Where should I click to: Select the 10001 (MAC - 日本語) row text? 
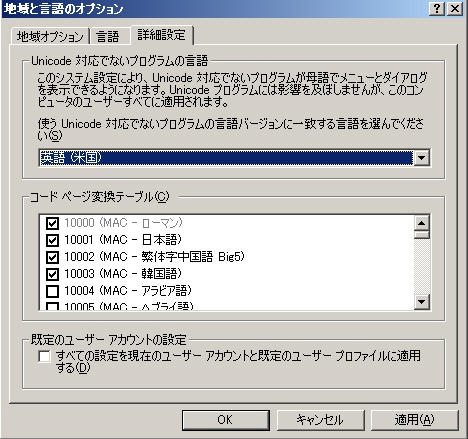(x=123, y=240)
